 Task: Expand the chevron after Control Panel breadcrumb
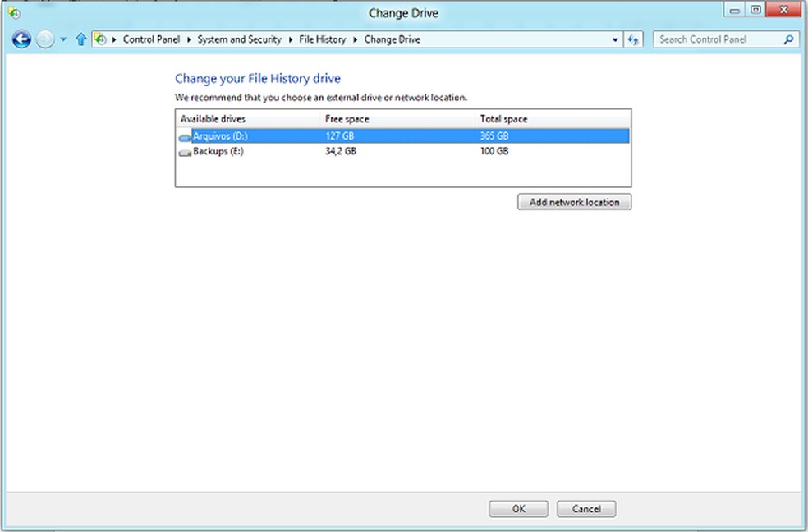[189, 39]
